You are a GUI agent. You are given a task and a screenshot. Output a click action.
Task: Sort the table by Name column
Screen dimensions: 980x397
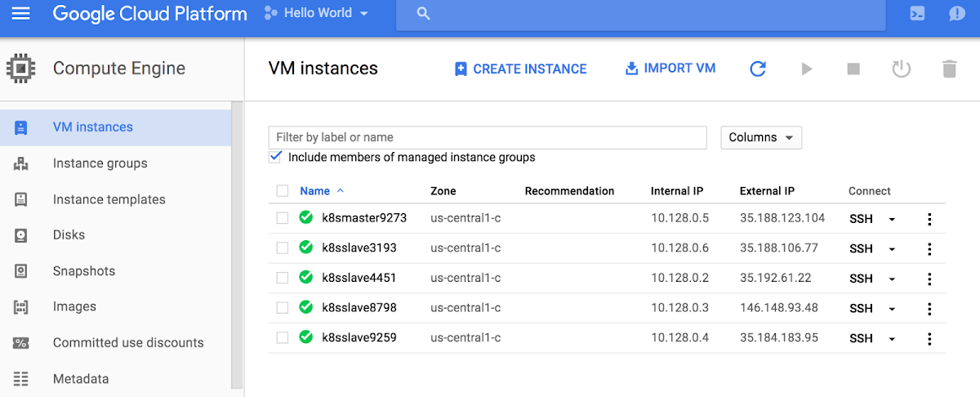[322, 191]
